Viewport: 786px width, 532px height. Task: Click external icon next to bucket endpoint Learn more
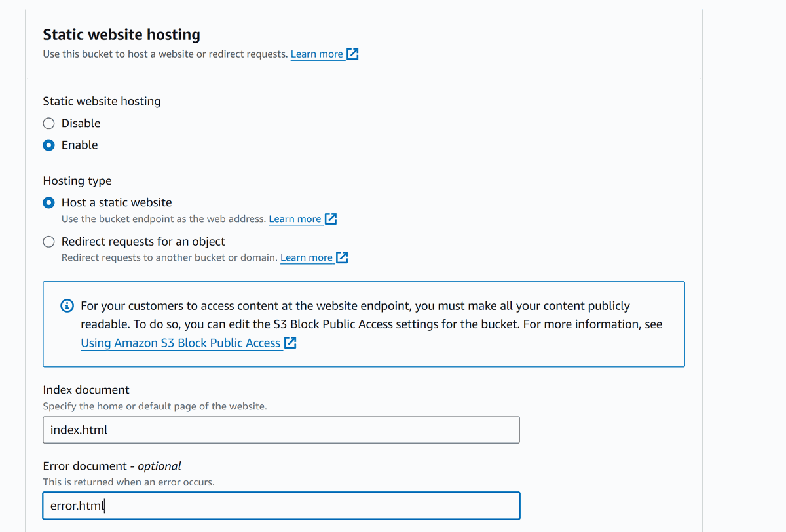click(331, 219)
